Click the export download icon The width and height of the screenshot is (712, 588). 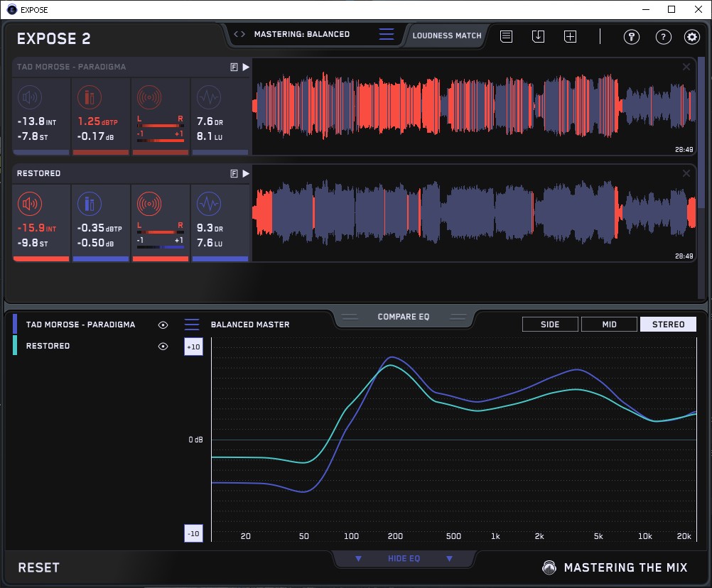click(538, 36)
